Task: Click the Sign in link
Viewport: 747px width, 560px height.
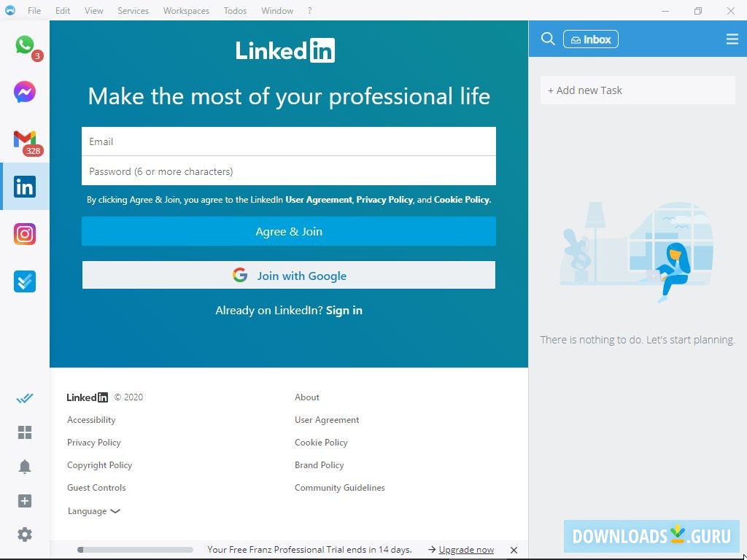Action: tap(344, 310)
